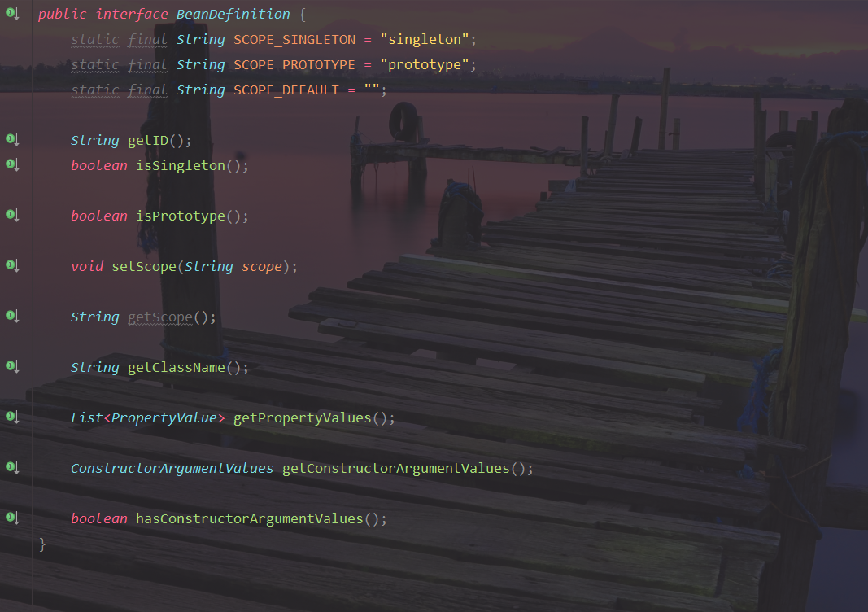Click the getScope method name
Screen dimensions: 868x612
[x=160, y=317]
